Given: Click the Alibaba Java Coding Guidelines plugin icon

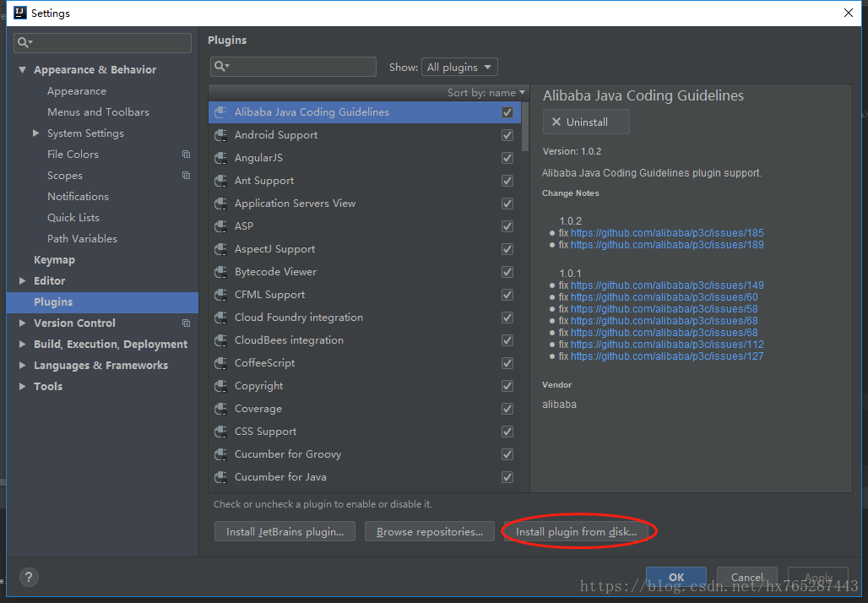Looking at the screenshot, I should (220, 112).
